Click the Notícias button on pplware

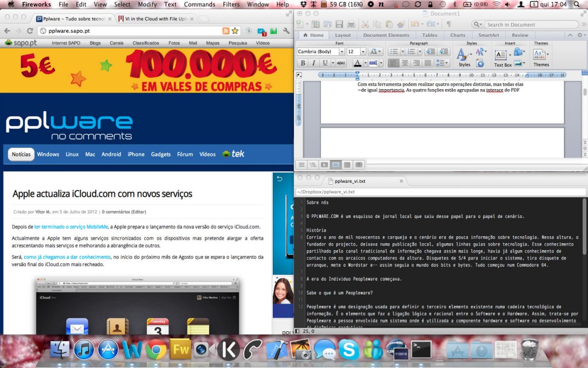tap(21, 154)
